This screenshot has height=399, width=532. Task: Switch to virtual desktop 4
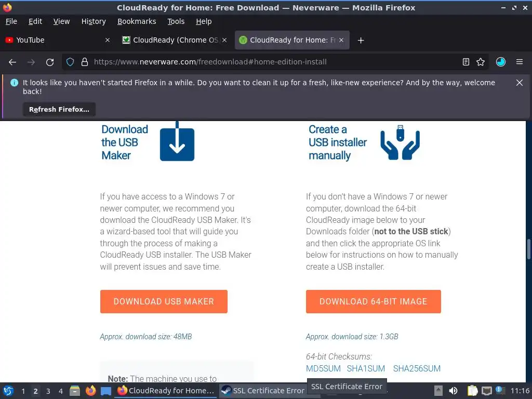(x=60, y=391)
